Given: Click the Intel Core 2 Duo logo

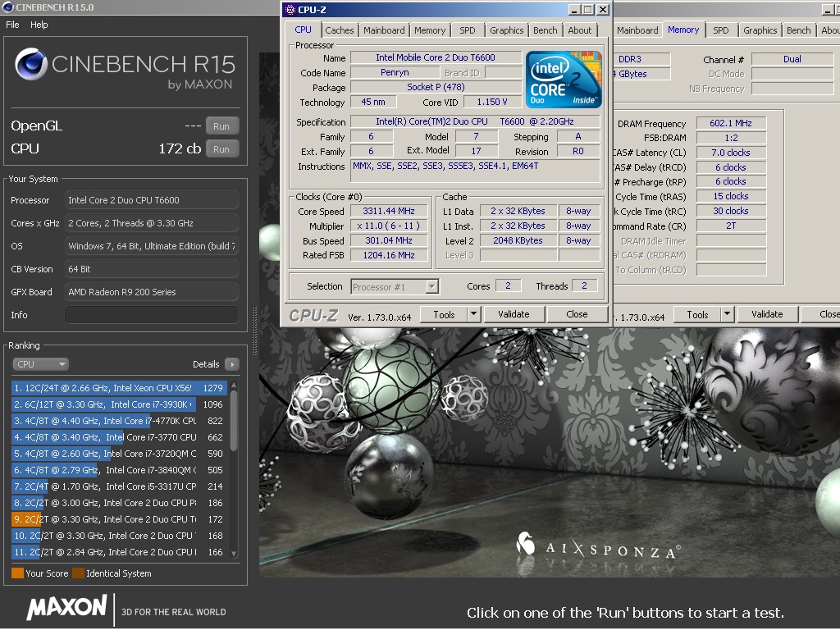Looking at the screenshot, I should coord(564,80).
